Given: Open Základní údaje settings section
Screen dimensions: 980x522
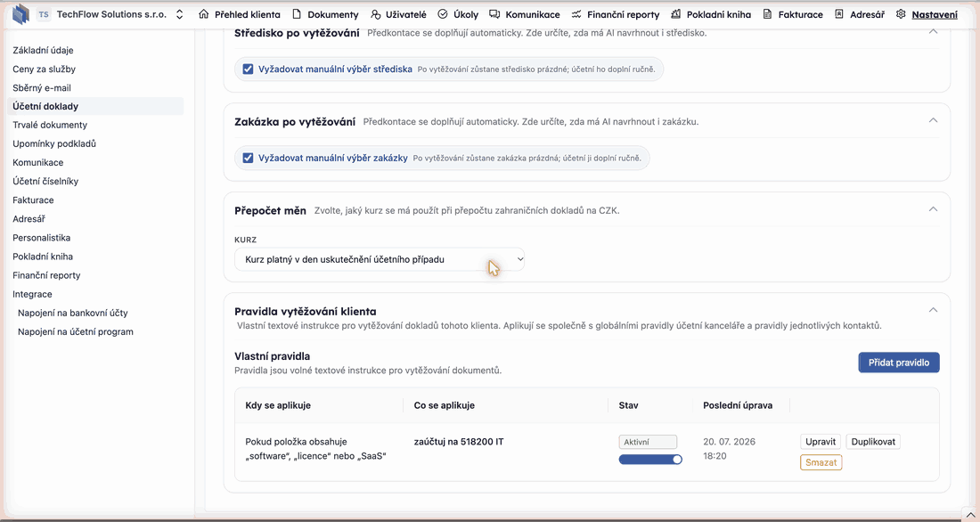Looking at the screenshot, I should 43,50.
